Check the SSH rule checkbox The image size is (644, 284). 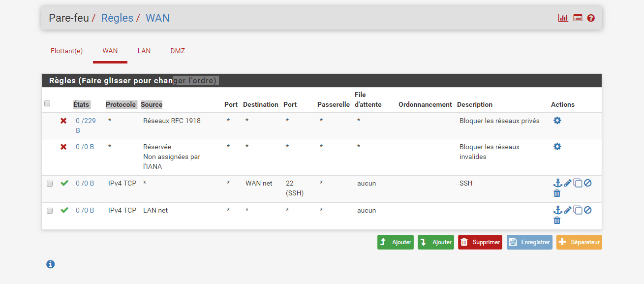tap(50, 184)
